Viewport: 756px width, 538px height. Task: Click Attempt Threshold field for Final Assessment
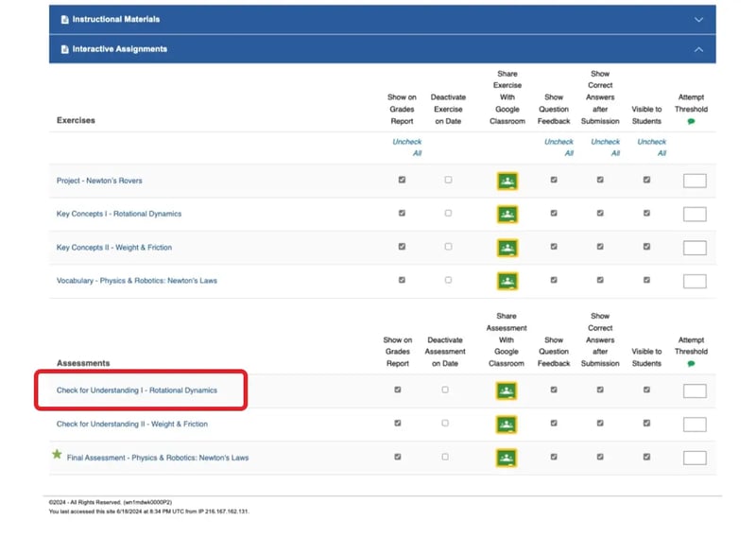[x=695, y=458]
